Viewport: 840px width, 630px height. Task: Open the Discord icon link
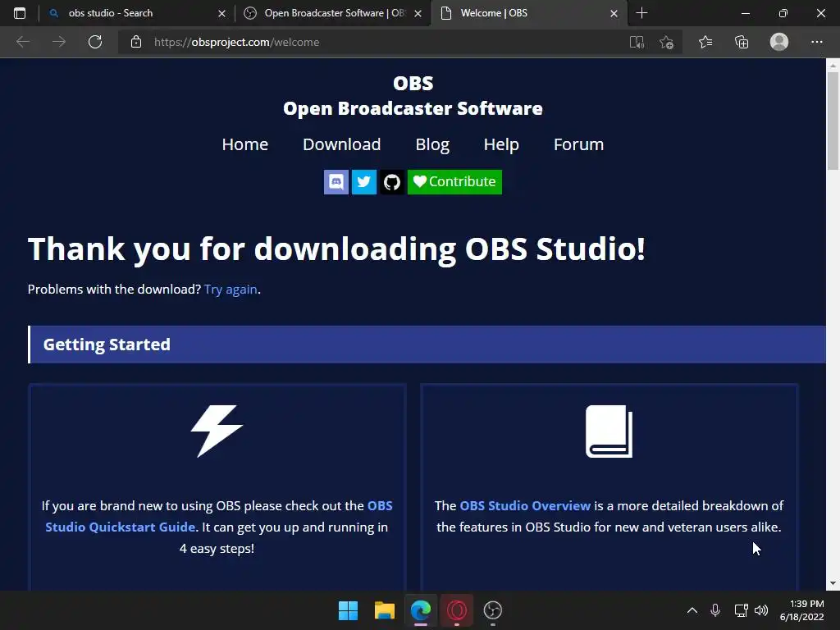coord(336,182)
